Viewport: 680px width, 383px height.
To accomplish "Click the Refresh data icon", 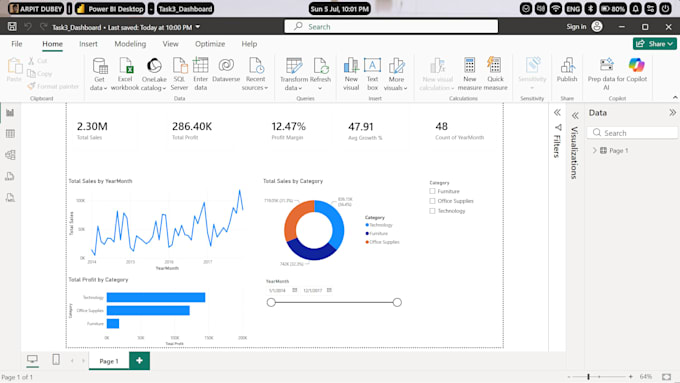I will (320, 74).
